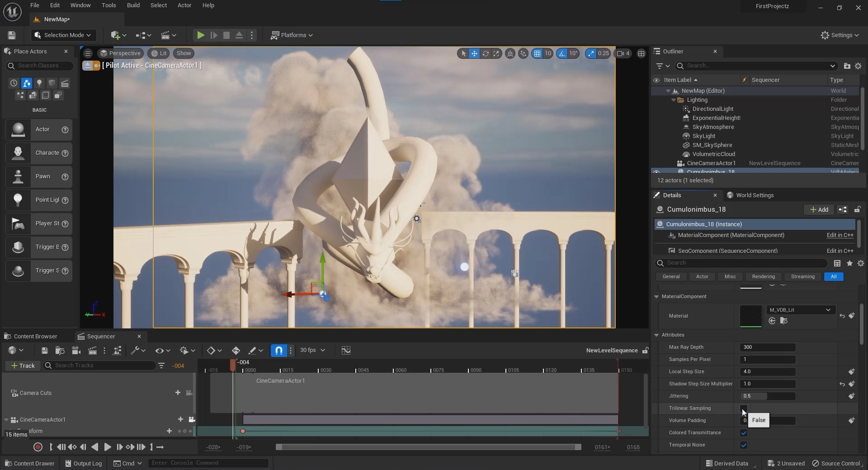Toggle Sequencer key snapping magnet icon

point(278,351)
